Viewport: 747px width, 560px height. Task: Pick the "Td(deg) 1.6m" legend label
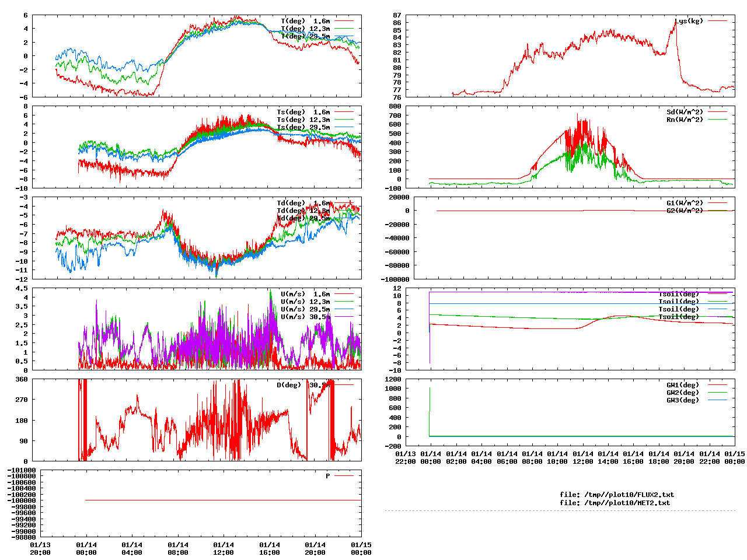point(303,203)
